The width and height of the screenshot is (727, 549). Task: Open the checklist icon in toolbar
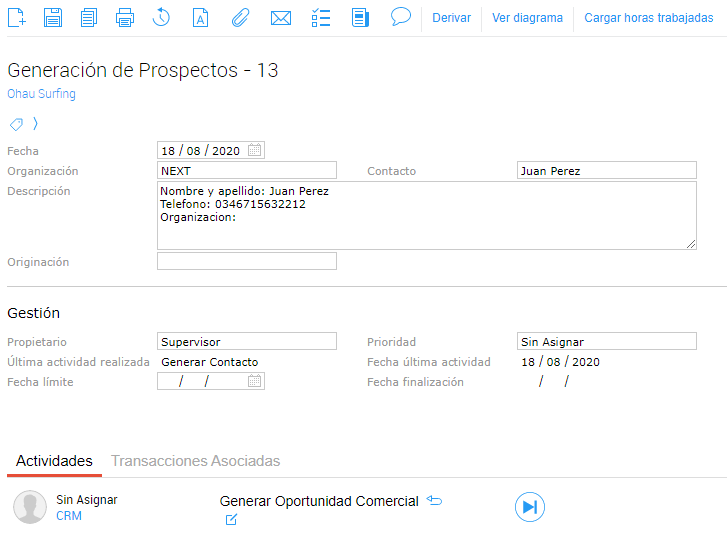point(321,17)
